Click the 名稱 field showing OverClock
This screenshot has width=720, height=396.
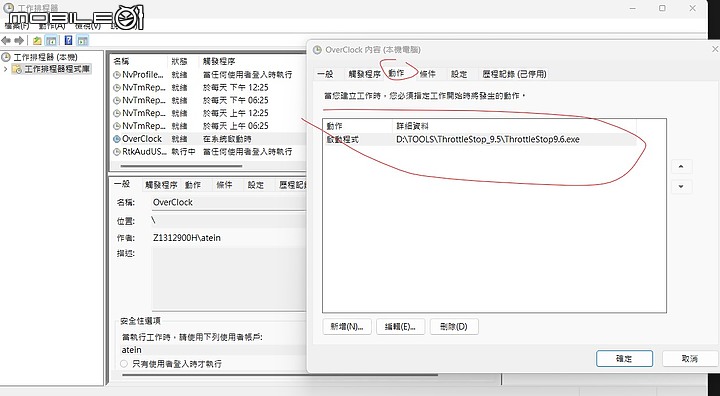(x=229, y=203)
